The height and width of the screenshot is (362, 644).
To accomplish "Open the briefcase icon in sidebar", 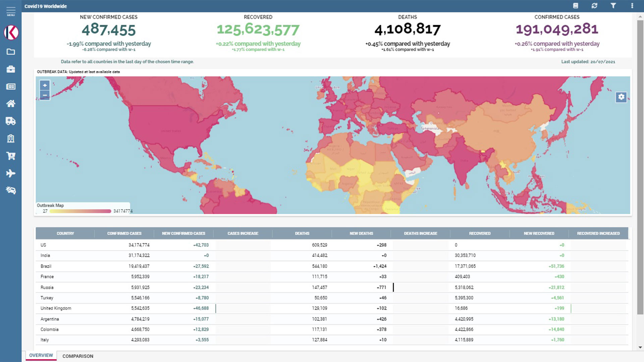I will point(11,69).
